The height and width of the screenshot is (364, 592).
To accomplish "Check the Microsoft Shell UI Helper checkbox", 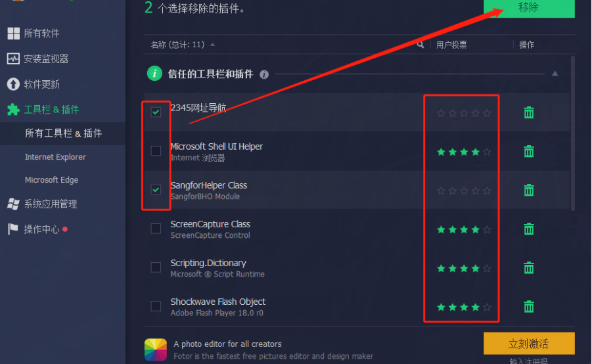I will click(x=156, y=151).
